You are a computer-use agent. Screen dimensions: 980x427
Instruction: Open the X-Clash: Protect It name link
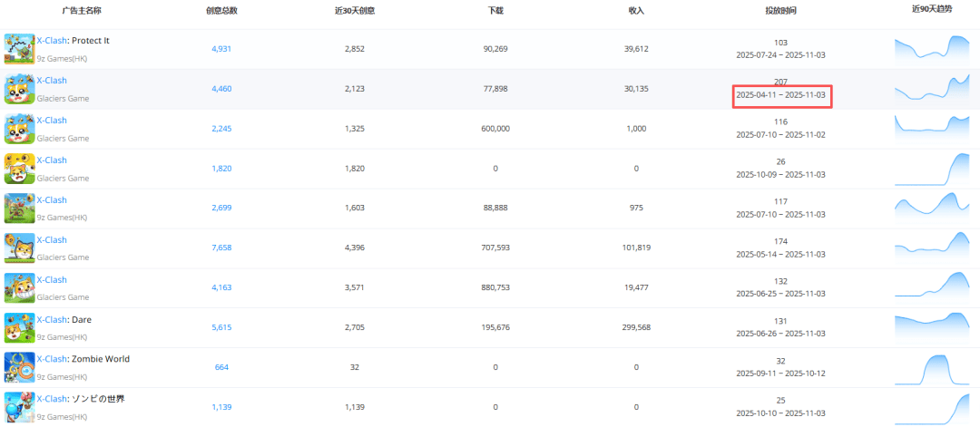coord(73,41)
